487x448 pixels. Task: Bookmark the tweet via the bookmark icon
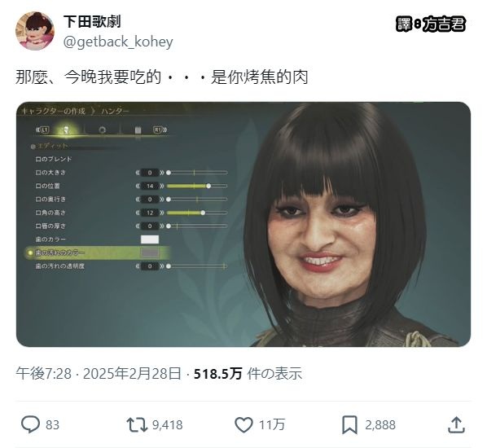coord(349,424)
